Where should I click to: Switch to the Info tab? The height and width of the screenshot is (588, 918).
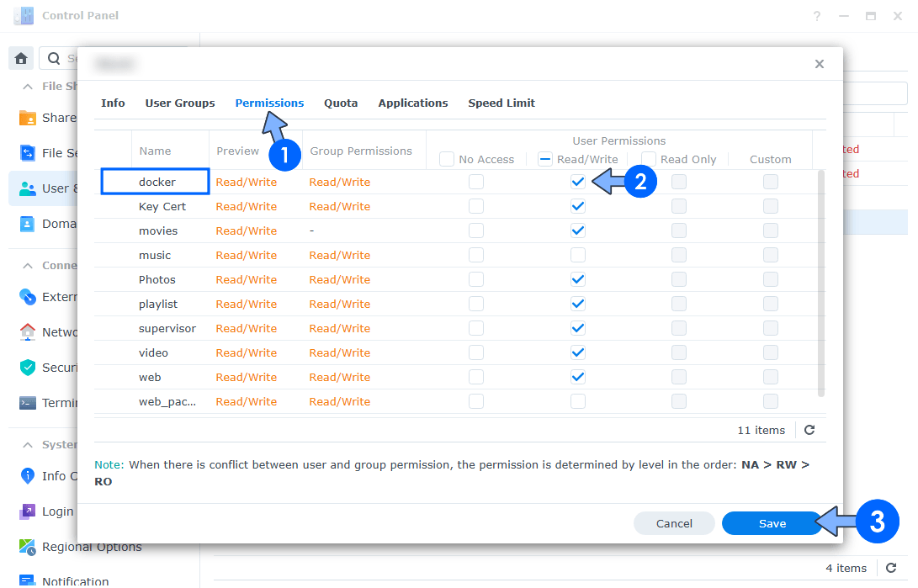[x=113, y=103]
